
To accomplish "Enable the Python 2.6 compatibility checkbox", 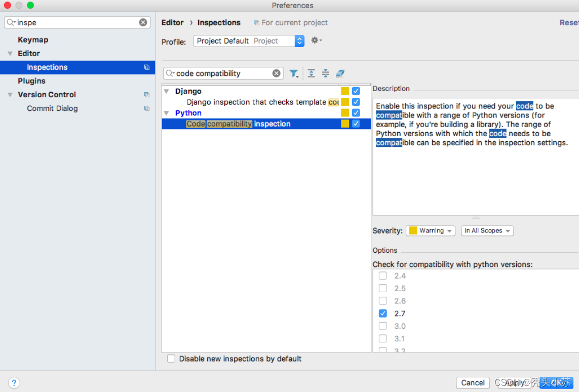I will coord(383,301).
